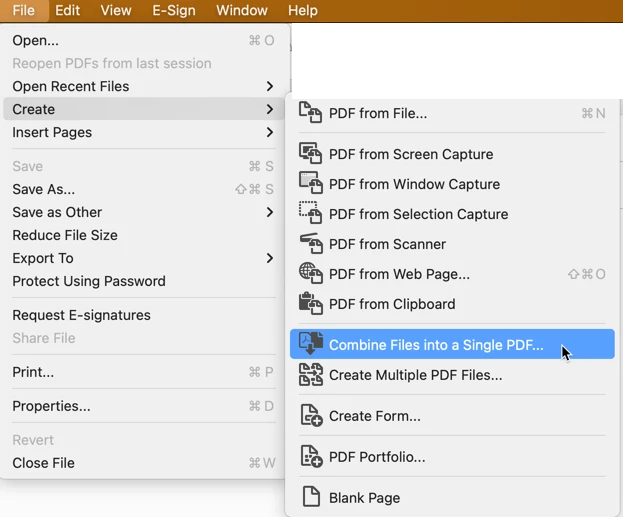Choose PDF Portfolio... option
Screen dimensions: 626x517
click(x=452, y=457)
